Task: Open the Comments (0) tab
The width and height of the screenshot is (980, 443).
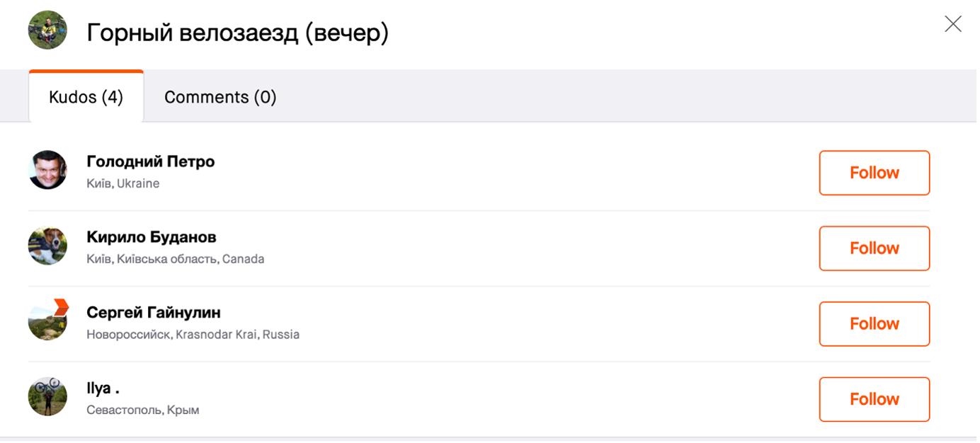Action: click(x=220, y=97)
